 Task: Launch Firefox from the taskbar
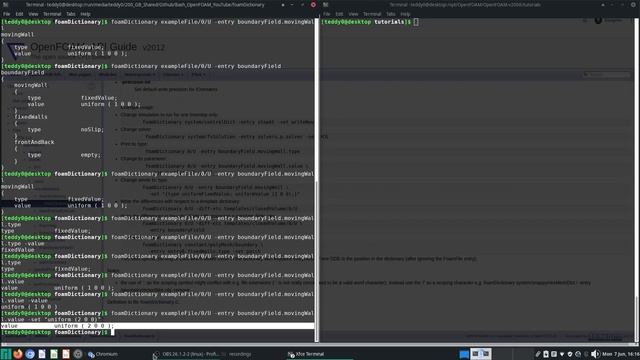[18, 354]
